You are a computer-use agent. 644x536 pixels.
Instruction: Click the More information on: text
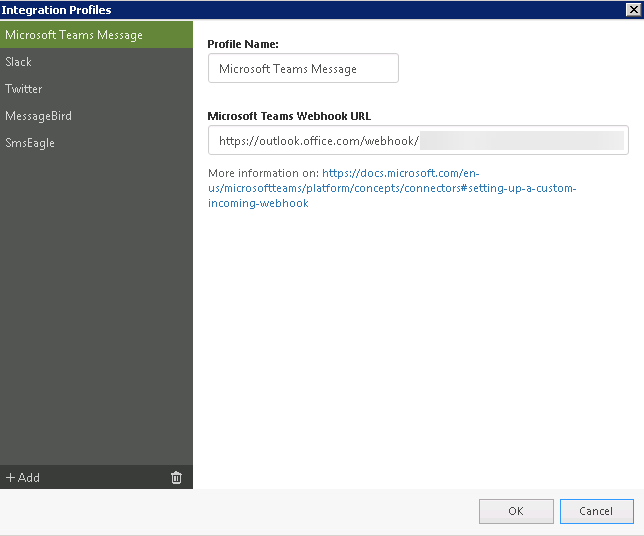point(263,173)
